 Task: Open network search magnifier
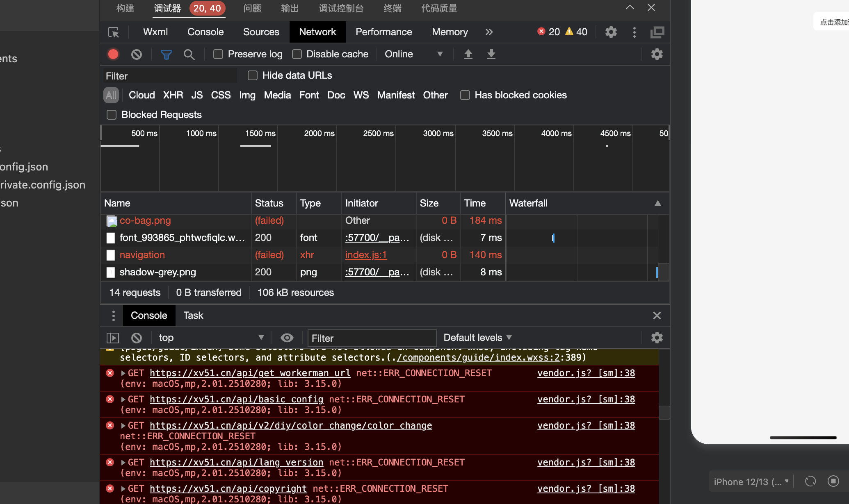[189, 54]
